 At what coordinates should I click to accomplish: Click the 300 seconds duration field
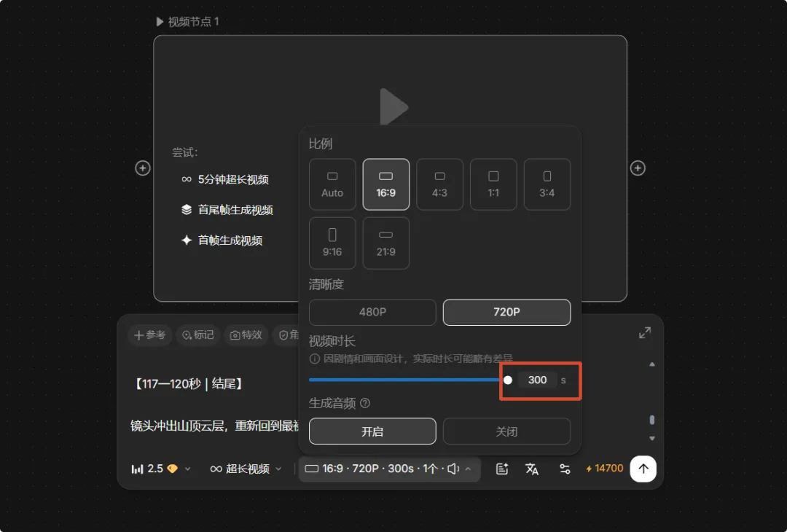537,380
